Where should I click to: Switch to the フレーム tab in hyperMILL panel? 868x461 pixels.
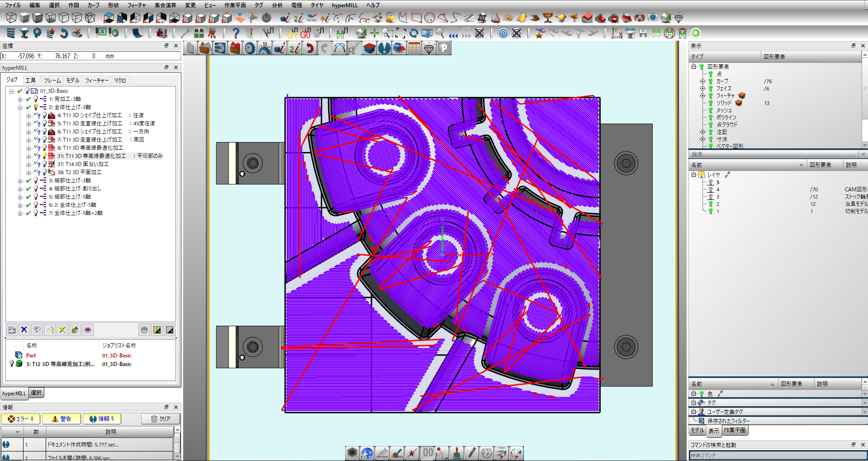tap(52, 80)
